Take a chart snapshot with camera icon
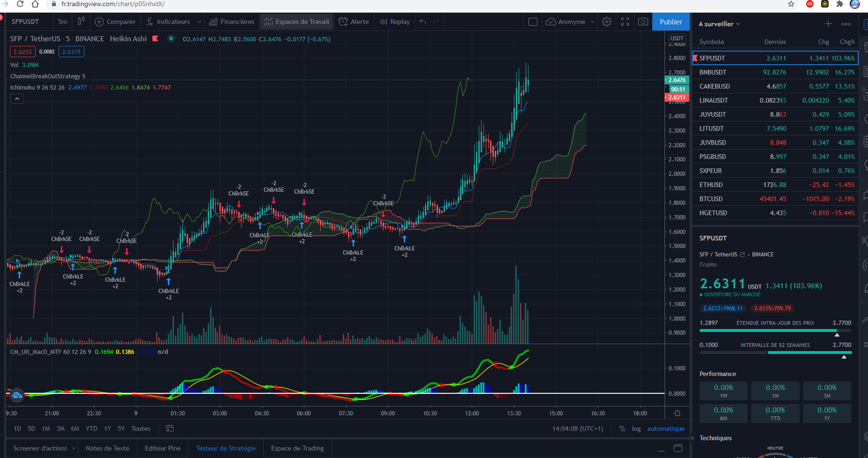 coord(643,22)
